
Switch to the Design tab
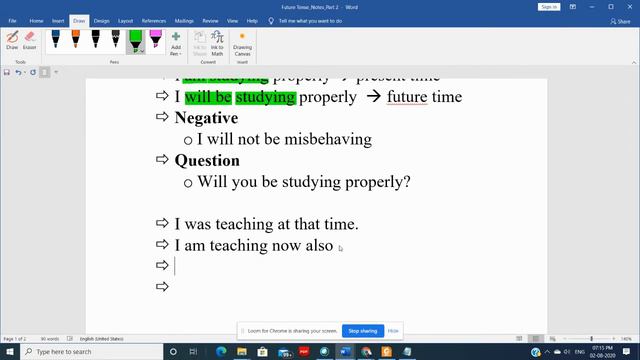(x=101, y=21)
